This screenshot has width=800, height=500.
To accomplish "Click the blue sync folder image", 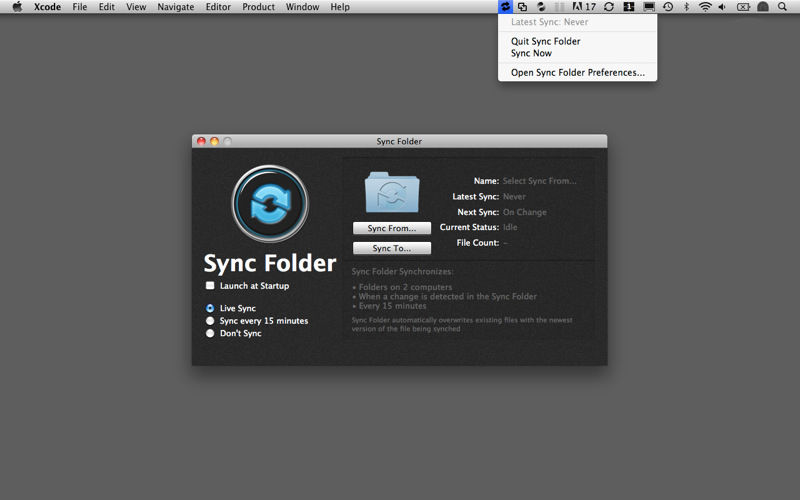I will pyautogui.click(x=392, y=192).
